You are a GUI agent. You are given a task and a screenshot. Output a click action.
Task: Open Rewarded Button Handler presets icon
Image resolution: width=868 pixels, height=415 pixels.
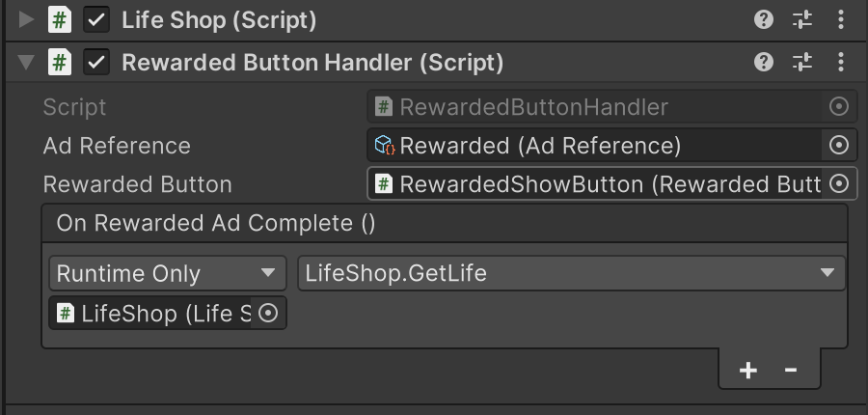[802, 63]
